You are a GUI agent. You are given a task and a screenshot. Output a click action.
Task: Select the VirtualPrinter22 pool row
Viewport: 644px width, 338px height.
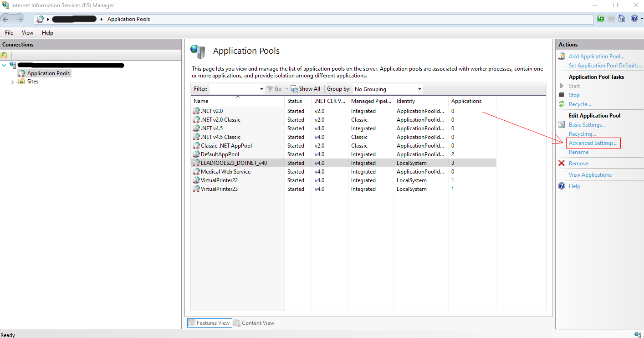point(343,180)
